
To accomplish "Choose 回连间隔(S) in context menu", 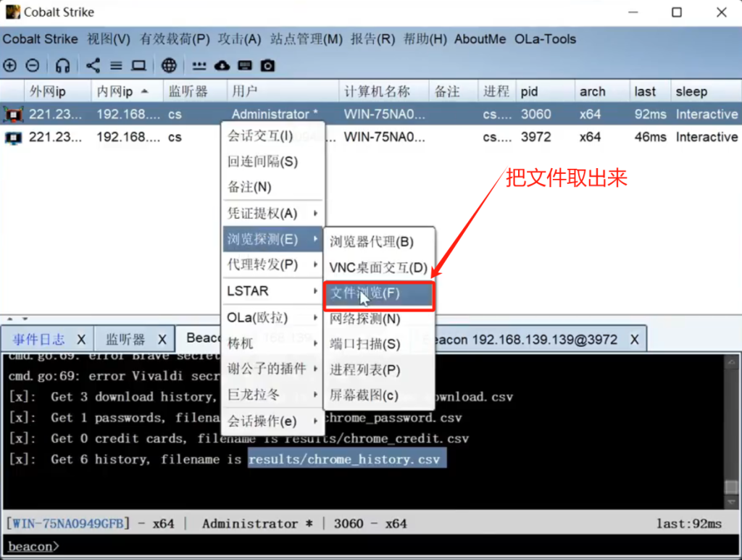I will point(273,162).
